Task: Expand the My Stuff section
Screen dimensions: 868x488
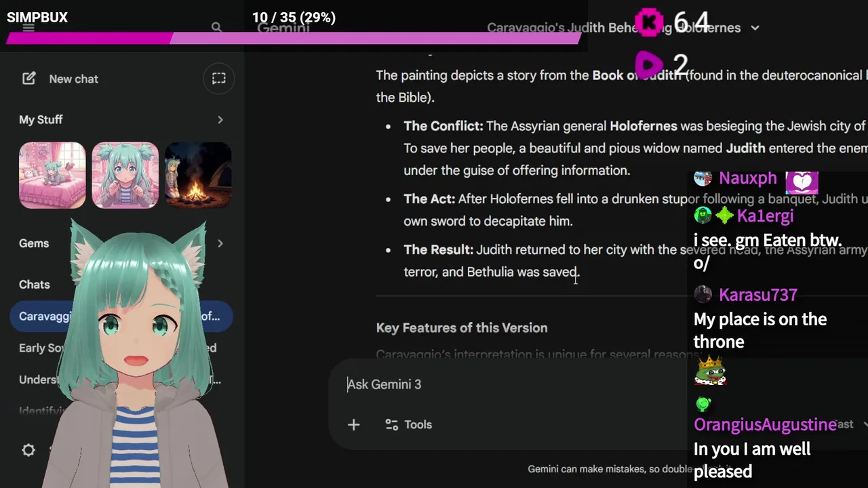Action: pyautogui.click(x=220, y=120)
